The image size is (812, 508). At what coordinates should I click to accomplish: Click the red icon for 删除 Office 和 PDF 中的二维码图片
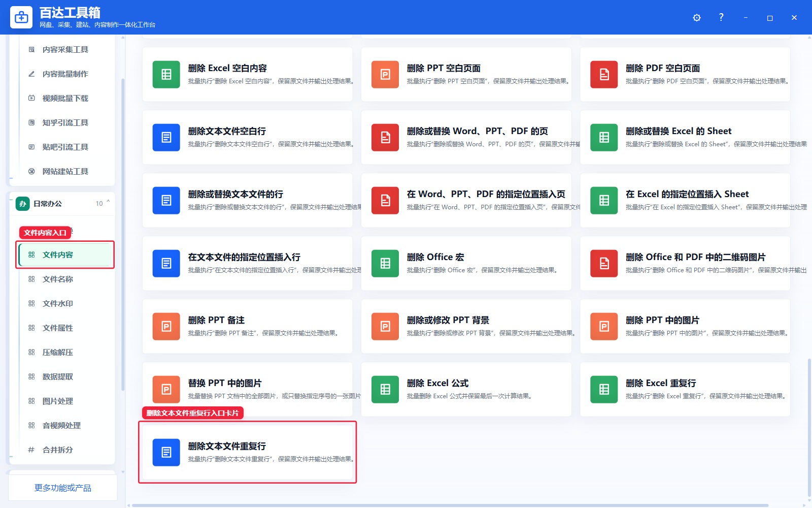(604, 264)
